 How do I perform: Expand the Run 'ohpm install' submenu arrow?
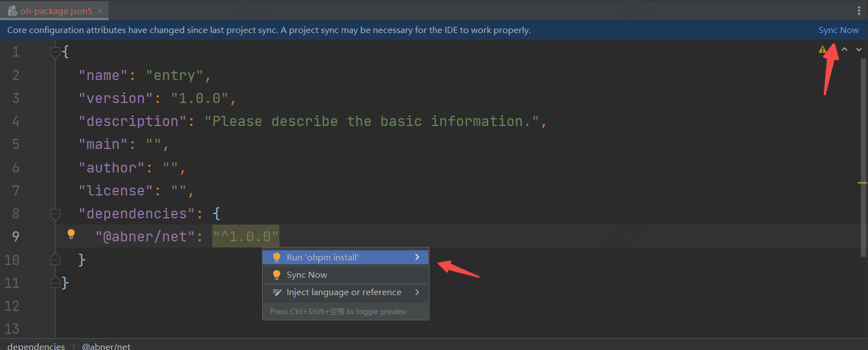click(417, 257)
